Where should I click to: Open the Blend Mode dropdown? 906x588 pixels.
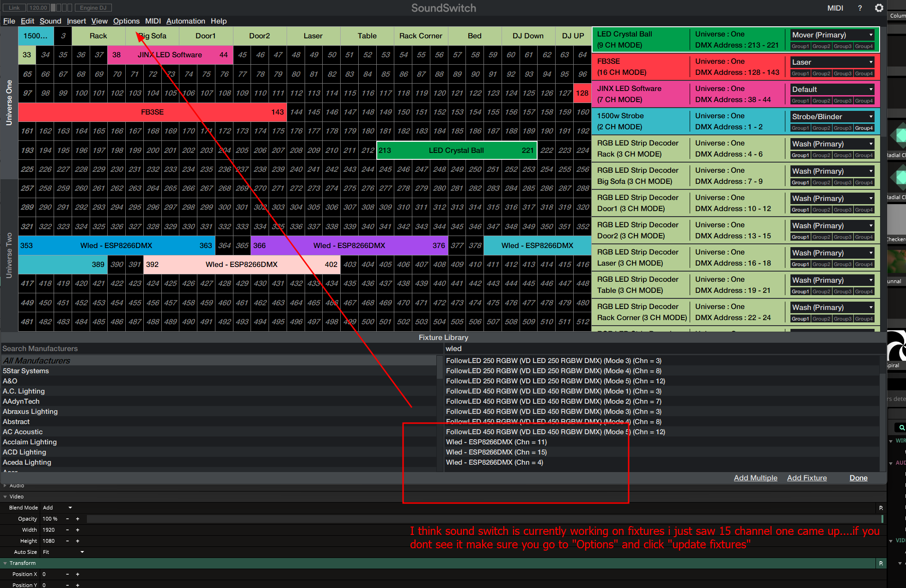58,508
